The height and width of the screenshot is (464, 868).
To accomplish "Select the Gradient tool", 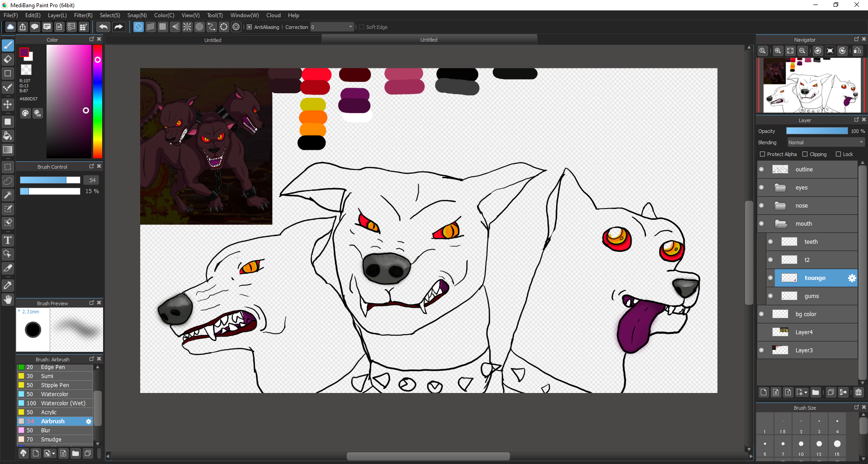I will (8, 150).
